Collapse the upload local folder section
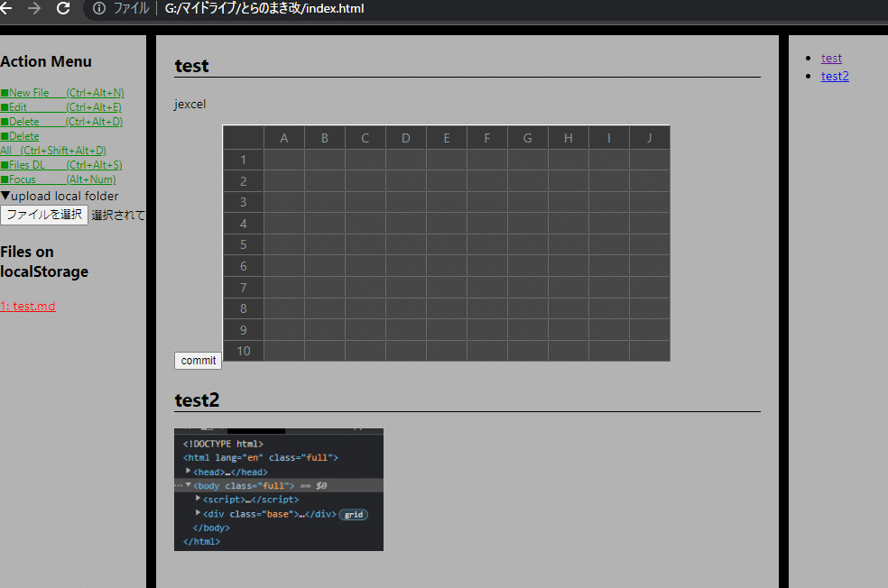The width and height of the screenshot is (888, 588). click(60, 196)
